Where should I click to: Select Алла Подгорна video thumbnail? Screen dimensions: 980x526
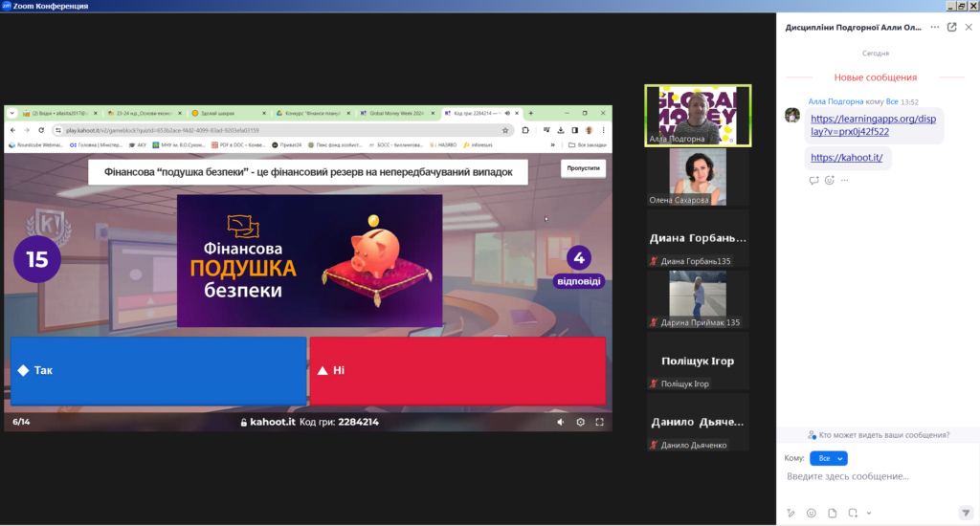(x=698, y=116)
